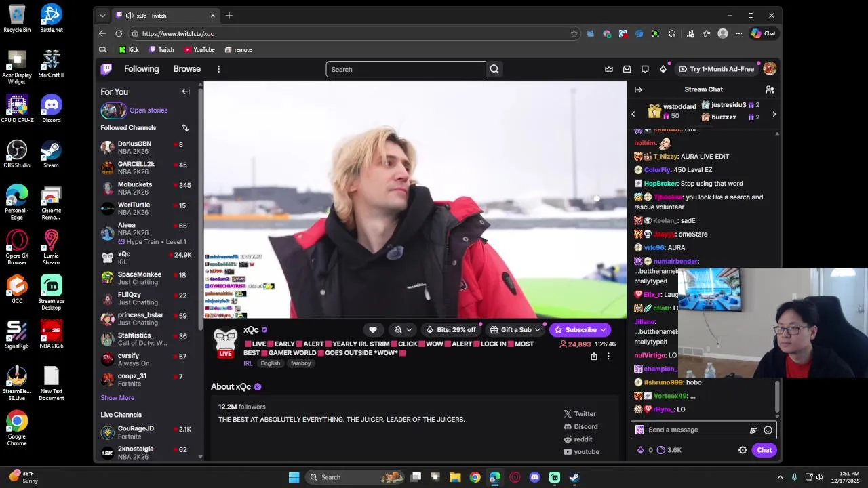The image size is (868, 488).
Task: Click the femboy tag
Action: click(x=300, y=364)
